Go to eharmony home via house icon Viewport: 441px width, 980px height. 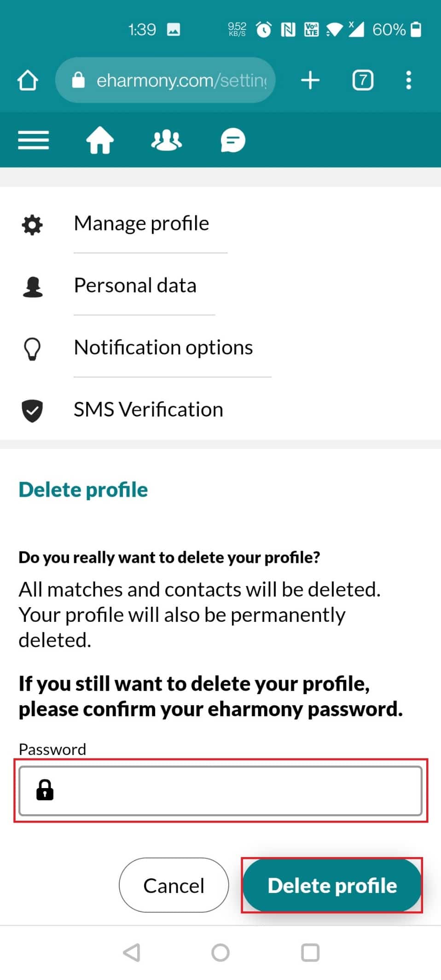(100, 140)
